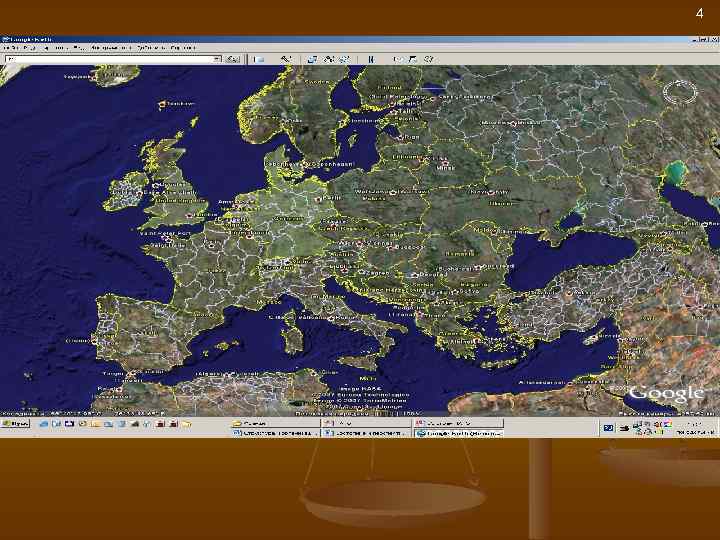Open the folder window taskbar button
This screenshot has width=720, height=540.
pos(275,423)
